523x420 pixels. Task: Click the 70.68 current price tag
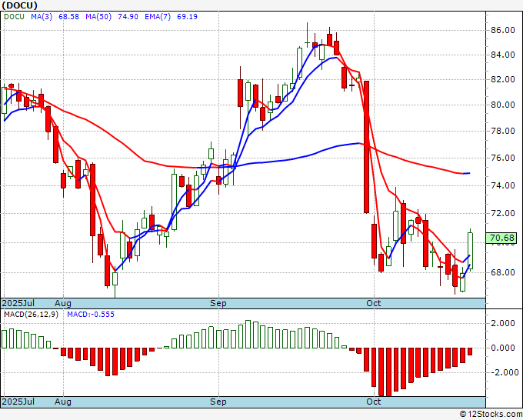click(x=503, y=238)
